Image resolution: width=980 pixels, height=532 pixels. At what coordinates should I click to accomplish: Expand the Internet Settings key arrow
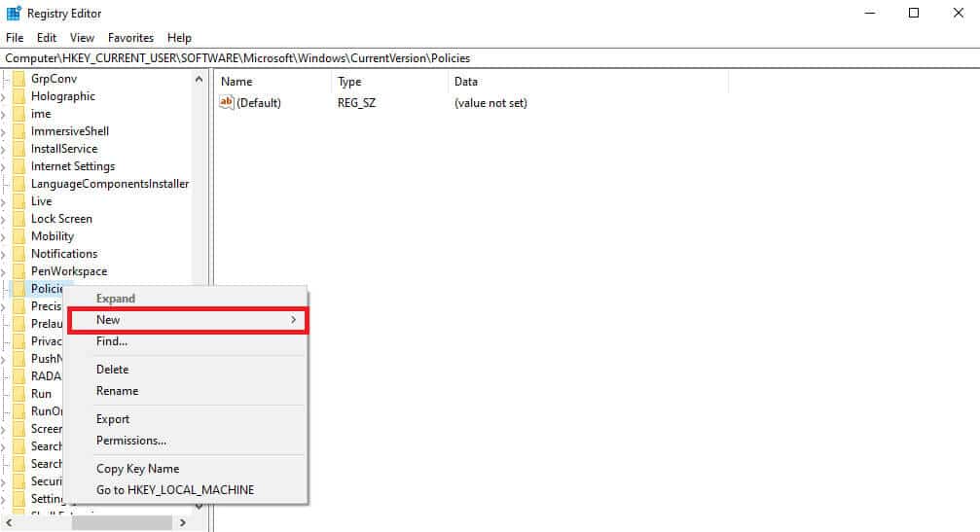(4, 166)
